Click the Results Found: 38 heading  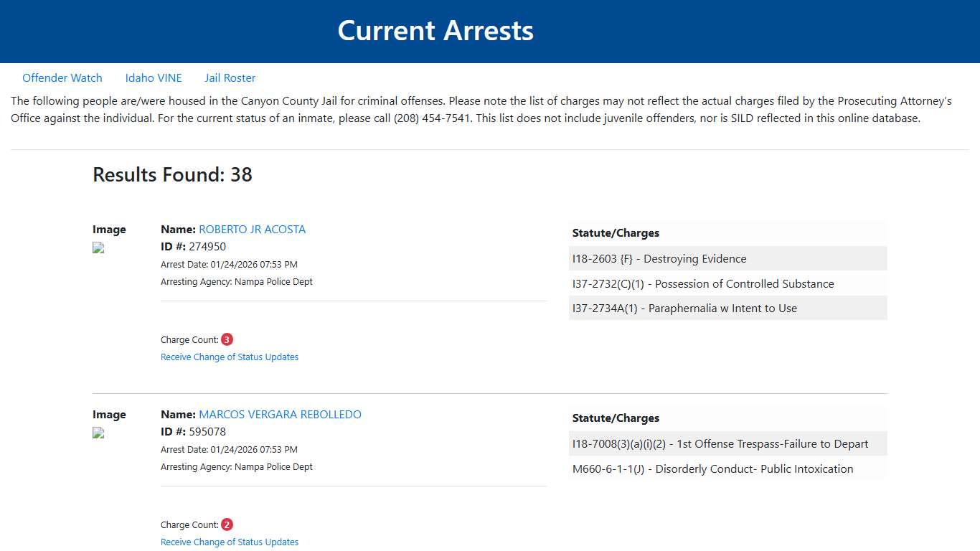point(172,174)
